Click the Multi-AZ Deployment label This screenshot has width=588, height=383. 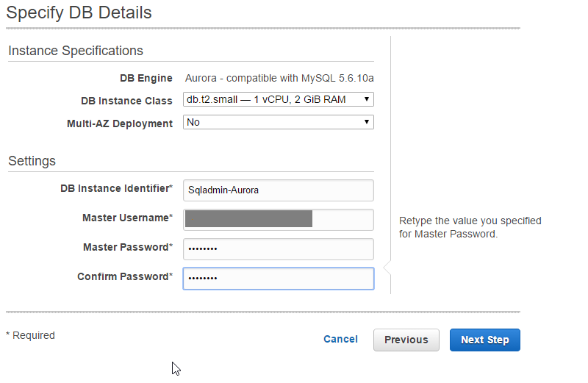[119, 124]
